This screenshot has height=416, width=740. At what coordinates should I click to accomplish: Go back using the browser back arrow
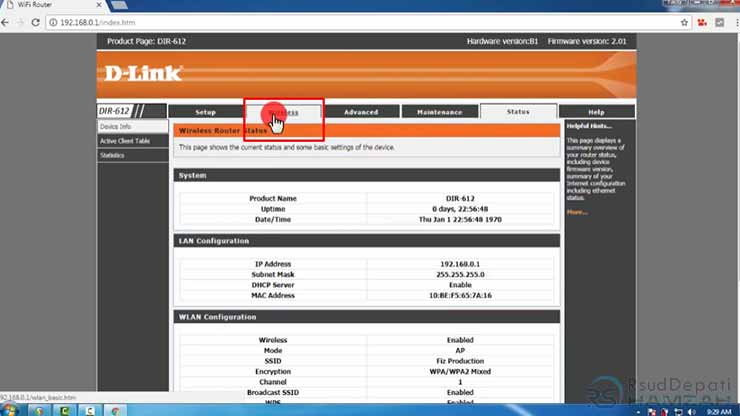click(5, 22)
